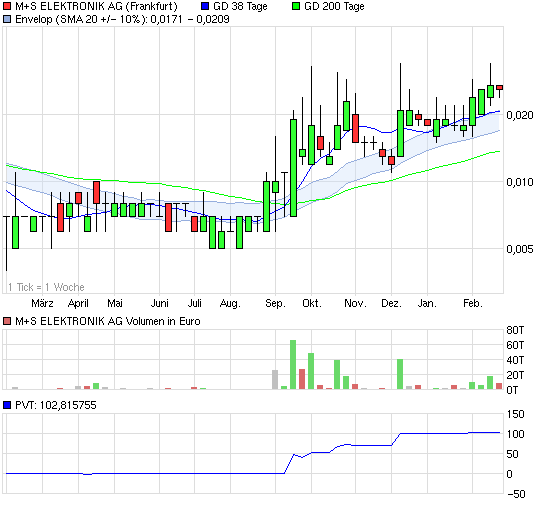Click the 80T volume axis label
Screen dimensions: 545x515
point(515,330)
